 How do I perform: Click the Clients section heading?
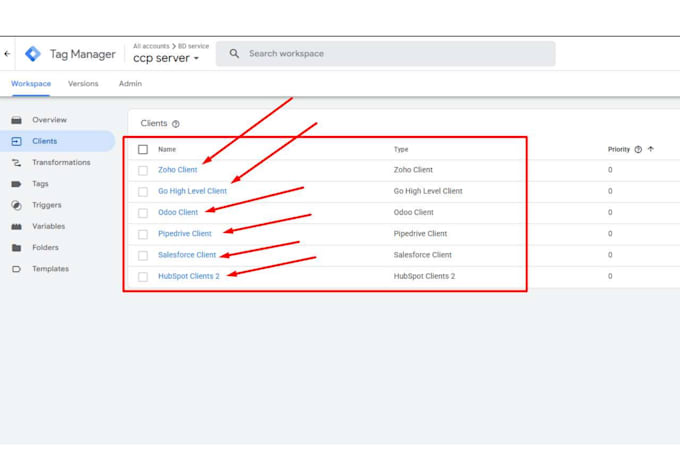pyautogui.click(x=154, y=123)
